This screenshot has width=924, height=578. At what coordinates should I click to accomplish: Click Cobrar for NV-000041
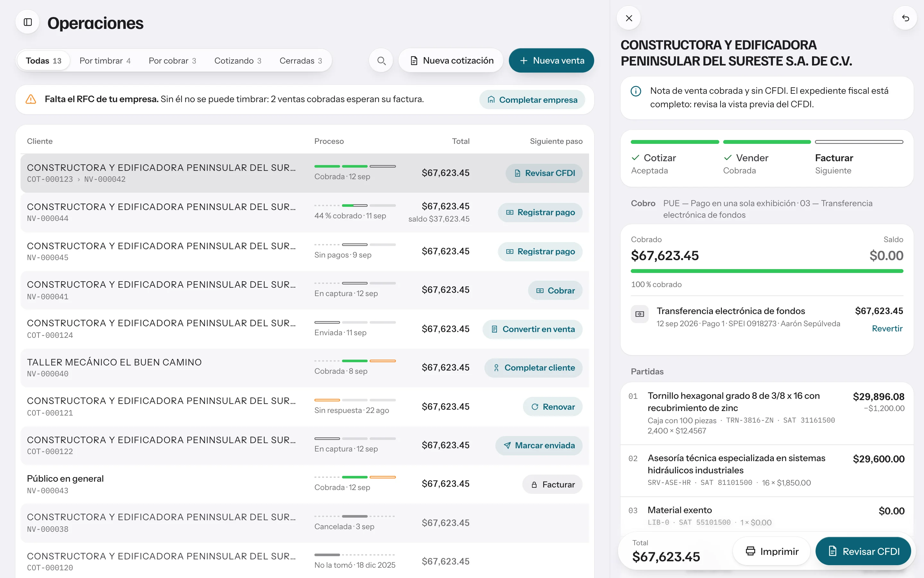tap(555, 291)
